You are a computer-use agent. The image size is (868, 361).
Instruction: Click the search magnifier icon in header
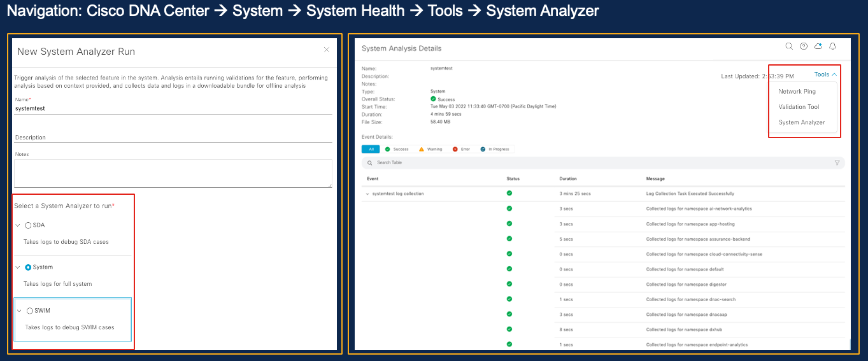point(789,46)
